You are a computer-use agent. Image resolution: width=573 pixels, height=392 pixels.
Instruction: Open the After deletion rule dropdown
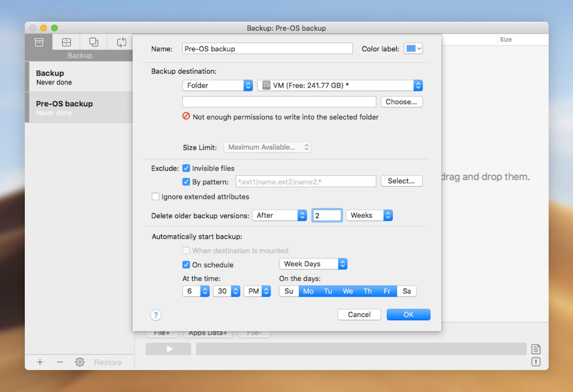(x=279, y=215)
